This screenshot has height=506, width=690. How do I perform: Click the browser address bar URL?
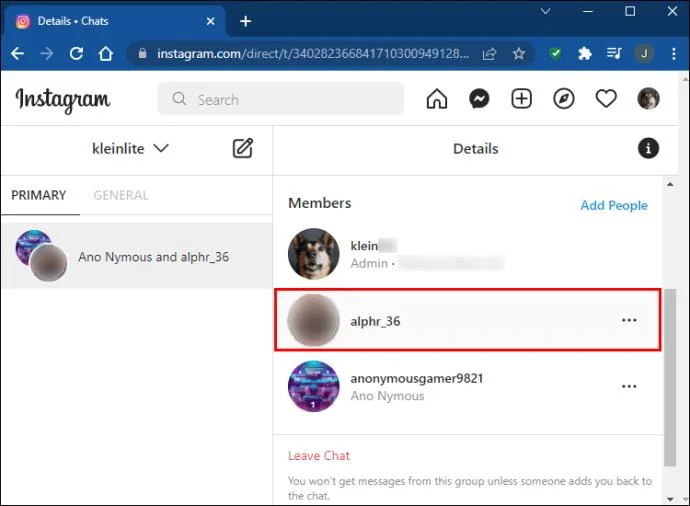pyautogui.click(x=313, y=54)
